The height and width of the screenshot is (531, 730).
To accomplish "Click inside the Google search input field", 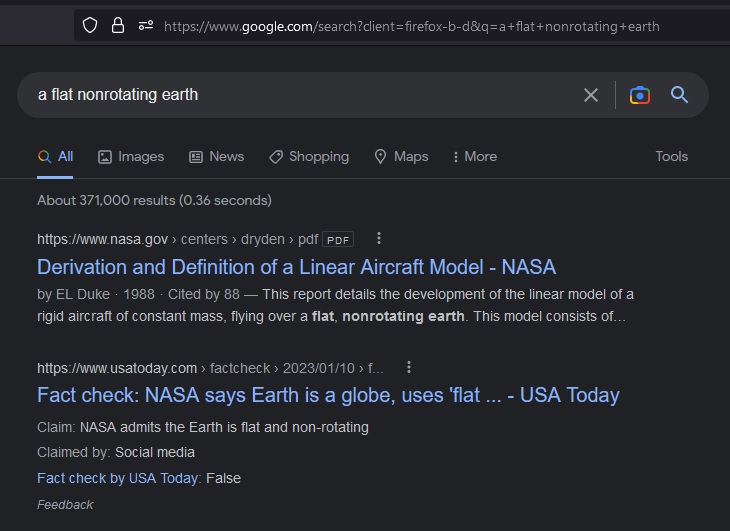I will coord(300,95).
